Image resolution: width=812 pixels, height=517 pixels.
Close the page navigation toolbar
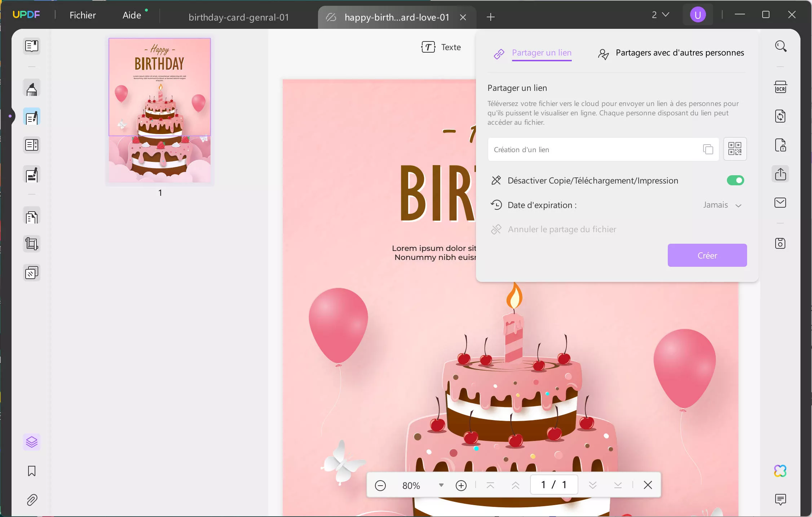(648, 485)
